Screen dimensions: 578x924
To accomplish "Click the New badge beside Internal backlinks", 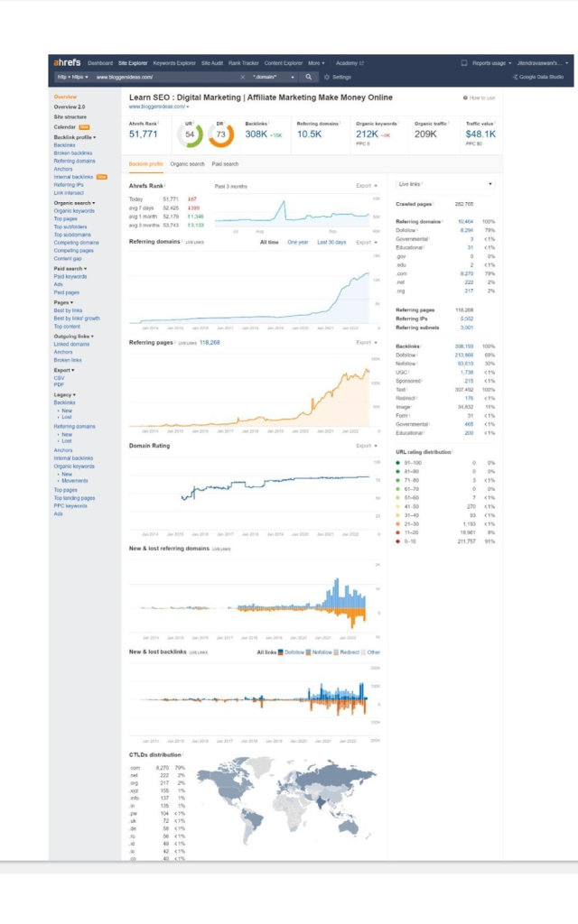I will click(x=102, y=177).
